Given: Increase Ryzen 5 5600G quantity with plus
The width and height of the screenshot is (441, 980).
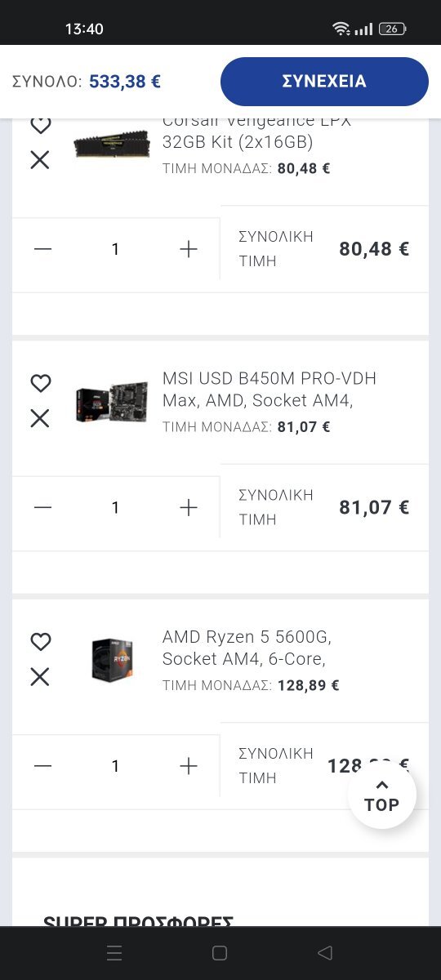Looking at the screenshot, I should tap(189, 766).
